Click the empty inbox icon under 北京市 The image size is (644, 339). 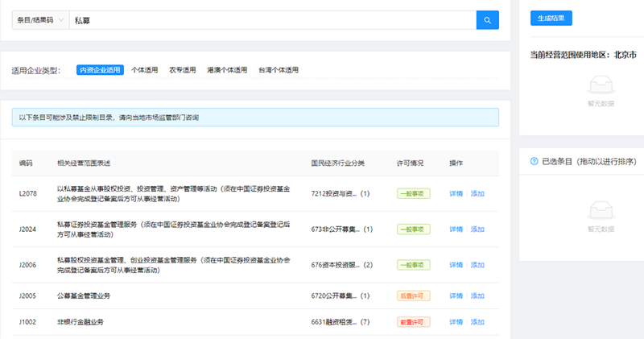(x=601, y=85)
